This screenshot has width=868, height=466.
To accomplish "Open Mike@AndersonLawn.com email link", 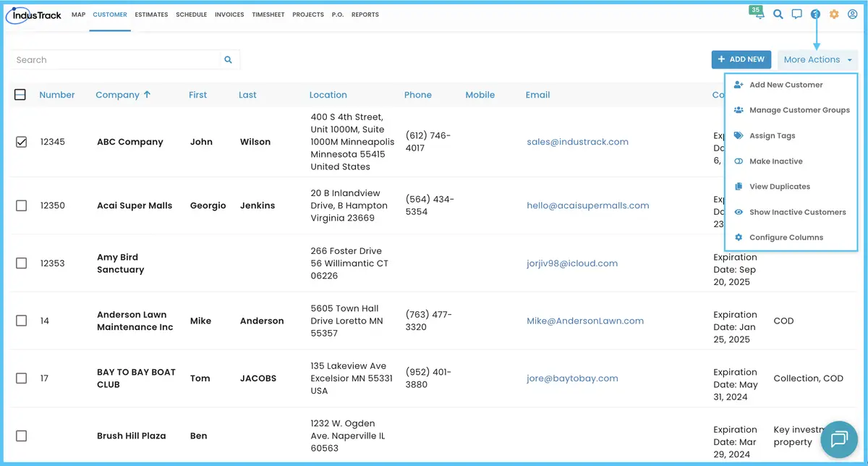I will tap(585, 321).
